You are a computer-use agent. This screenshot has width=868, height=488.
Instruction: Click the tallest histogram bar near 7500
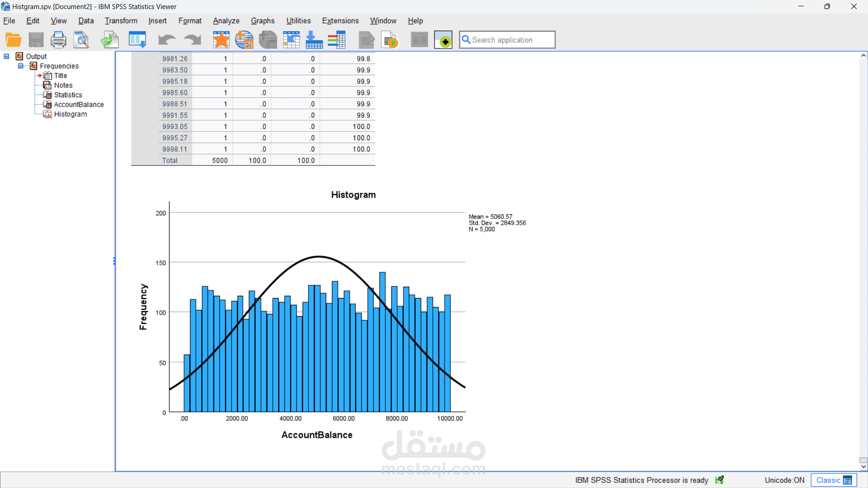pyautogui.click(x=382, y=342)
